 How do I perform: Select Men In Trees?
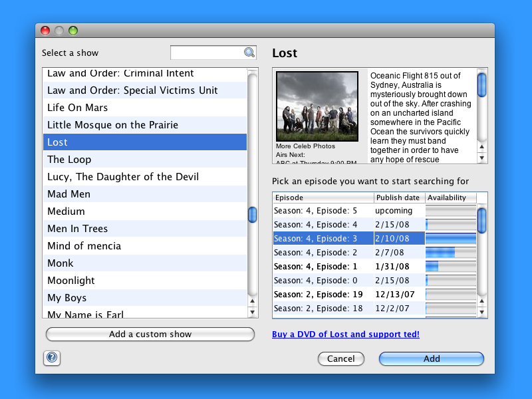(145, 229)
